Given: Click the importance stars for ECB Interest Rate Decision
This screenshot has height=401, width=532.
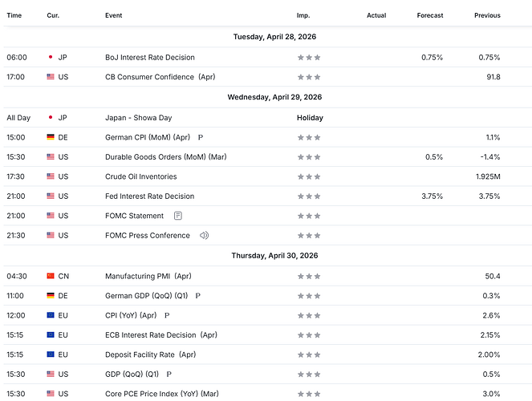Looking at the screenshot, I should pyautogui.click(x=309, y=335).
